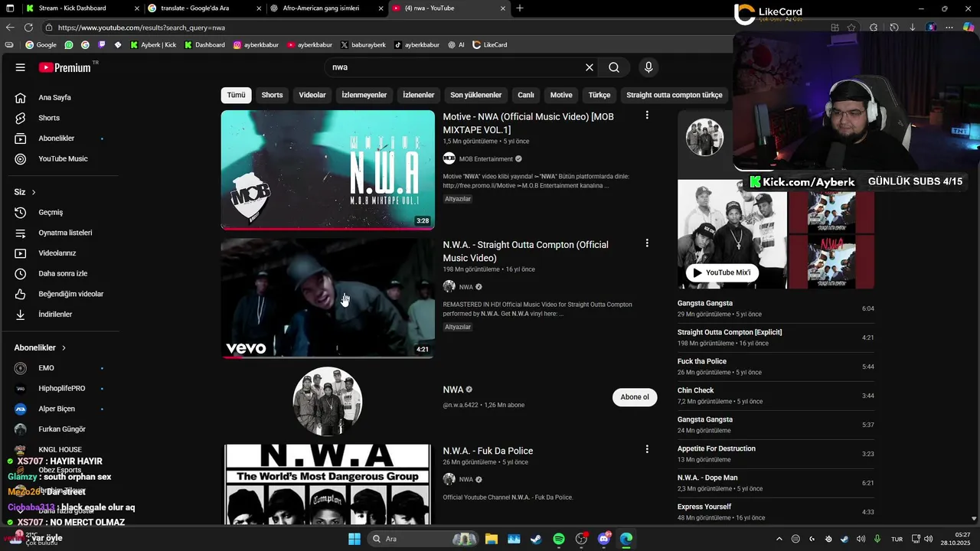Viewport: 980px width, 551px height.
Task: Open Steam from the taskbar
Action: [536, 539]
